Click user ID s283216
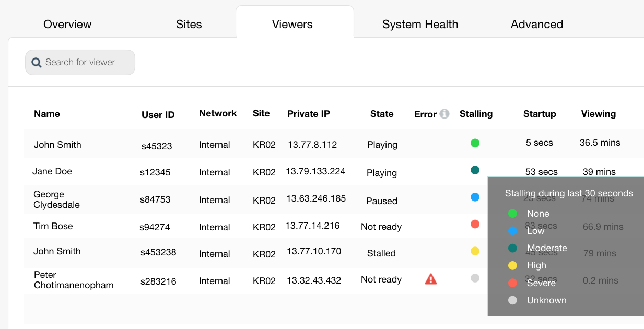This screenshot has width=644, height=329. pos(158,281)
